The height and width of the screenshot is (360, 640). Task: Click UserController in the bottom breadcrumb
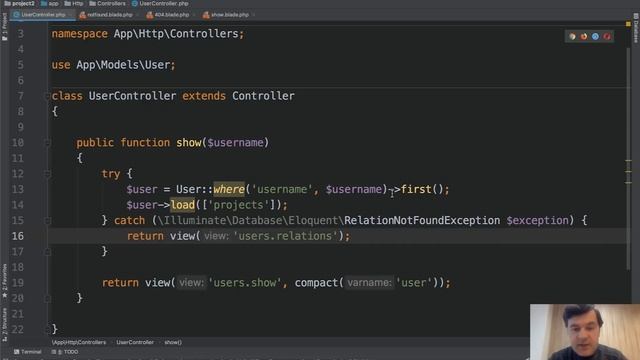tap(135, 342)
